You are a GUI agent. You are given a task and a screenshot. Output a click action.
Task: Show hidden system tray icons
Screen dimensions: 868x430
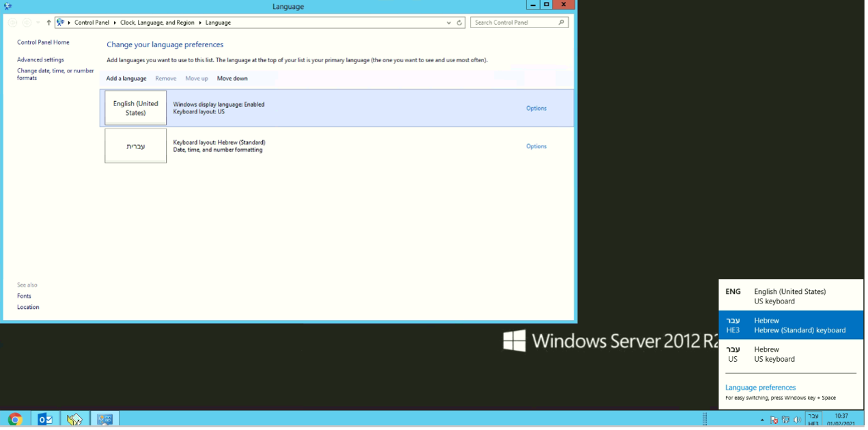tap(762, 420)
